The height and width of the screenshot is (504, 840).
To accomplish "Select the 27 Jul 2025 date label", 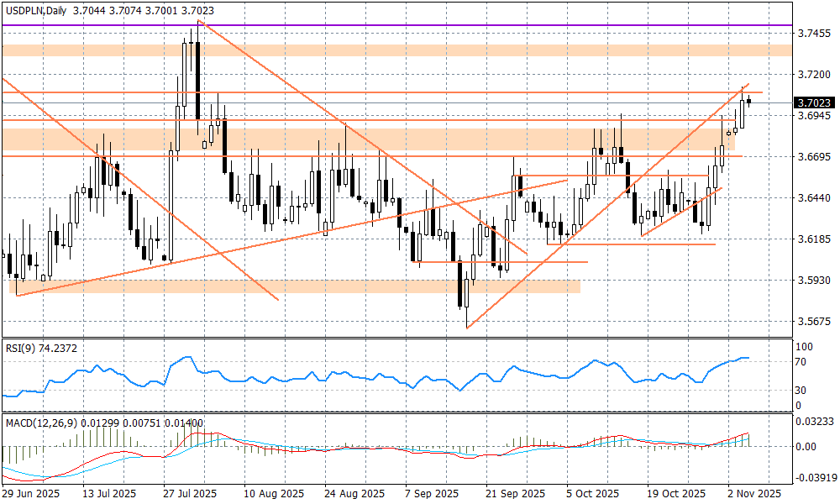I will pos(192,494).
